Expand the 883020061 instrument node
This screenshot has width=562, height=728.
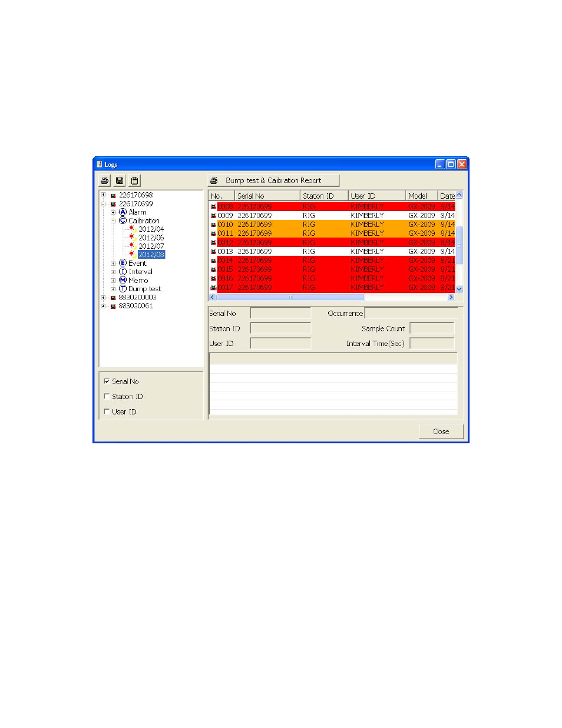(104, 306)
